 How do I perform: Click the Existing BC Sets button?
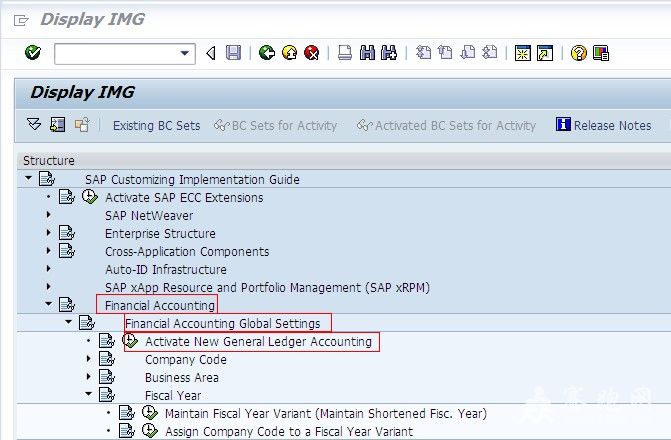(x=157, y=125)
